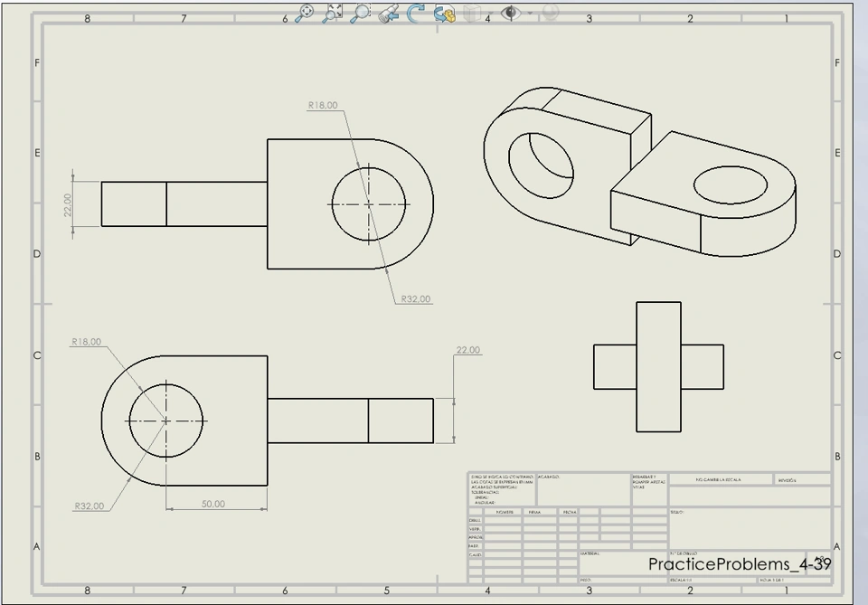The height and width of the screenshot is (605, 868).
Task: Open the 3D Drawing View tool
Action: [x=445, y=14]
